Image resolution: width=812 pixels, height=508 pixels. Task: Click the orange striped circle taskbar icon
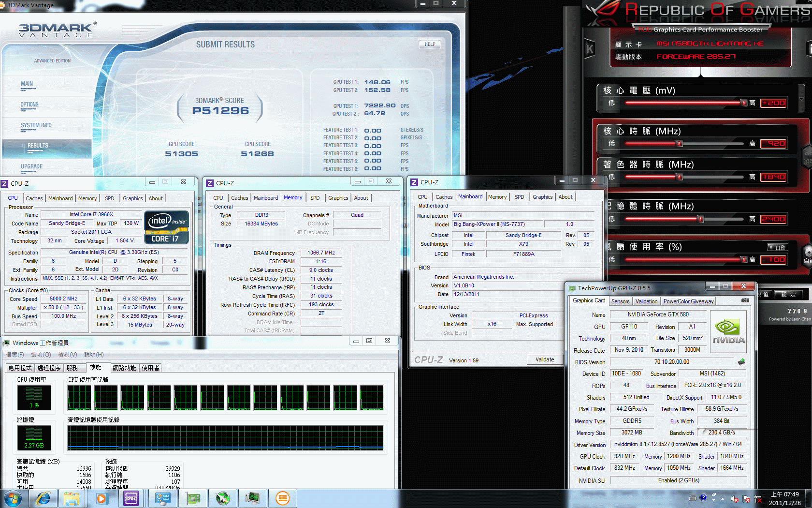point(283,498)
